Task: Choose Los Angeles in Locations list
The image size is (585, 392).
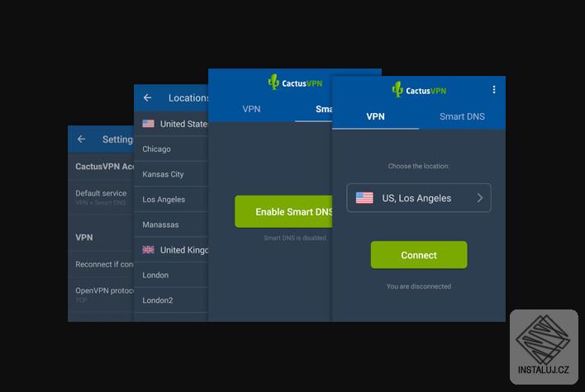Action: (170, 200)
